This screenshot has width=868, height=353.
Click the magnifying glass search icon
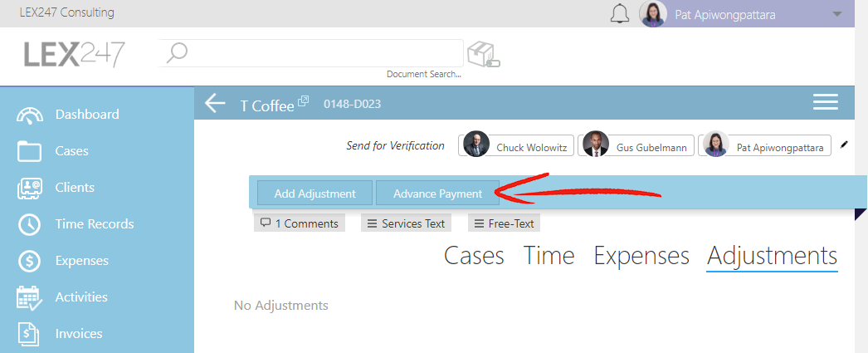click(x=177, y=53)
